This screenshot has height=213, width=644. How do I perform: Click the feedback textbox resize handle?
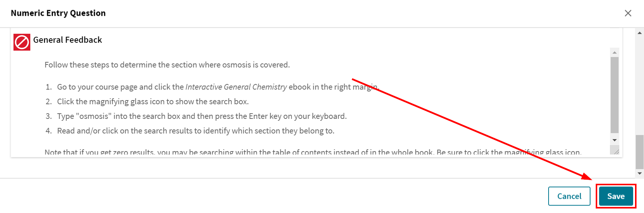coord(614,150)
